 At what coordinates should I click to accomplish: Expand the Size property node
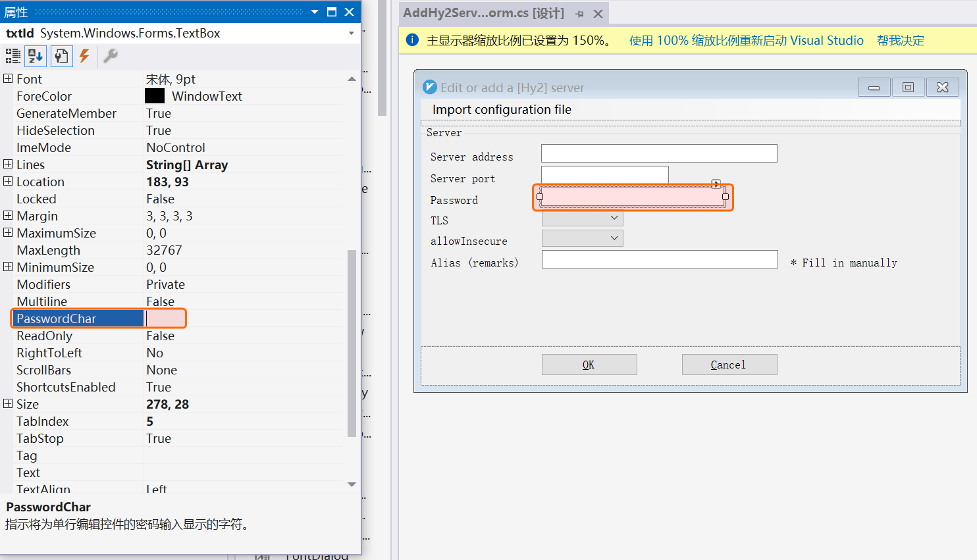pos(8,404)
